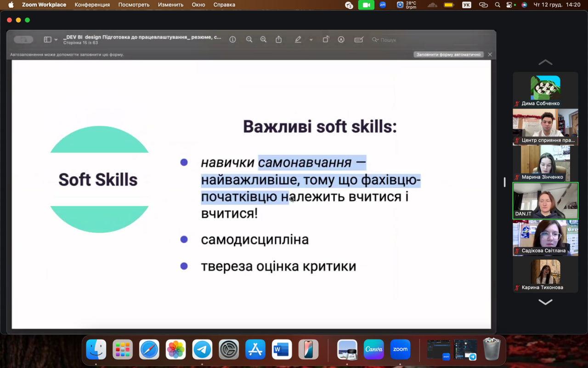Open the highlight color dropdown arrow
The image size is (588, 368).
pyautogui.click(x=311, y=40)
